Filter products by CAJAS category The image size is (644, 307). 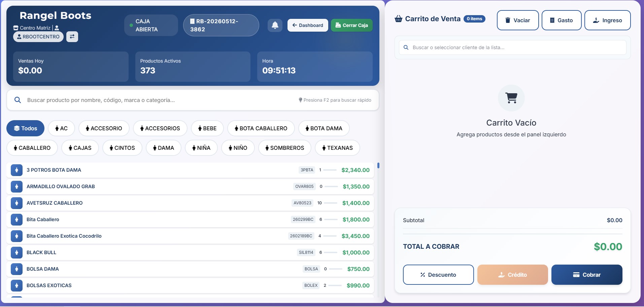click(80, 148)
